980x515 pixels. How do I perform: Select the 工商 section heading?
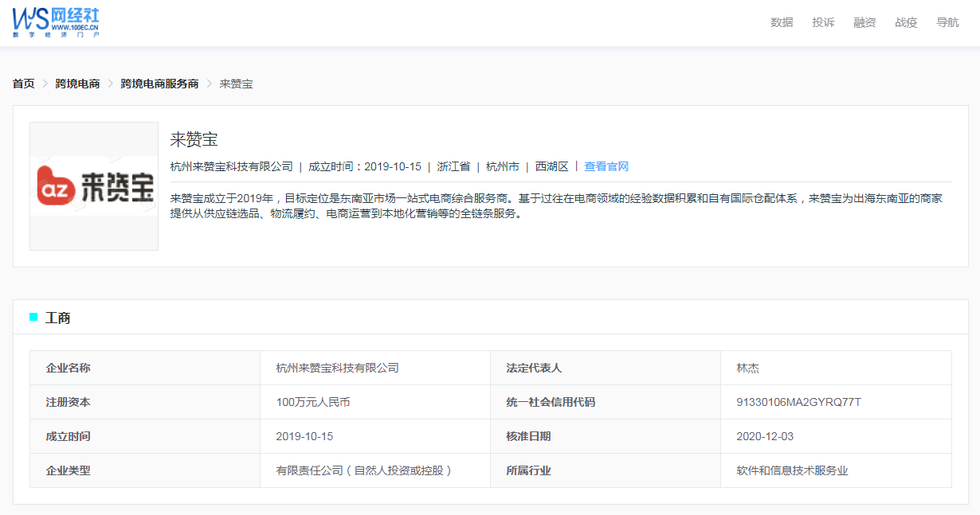click(58, 318)
